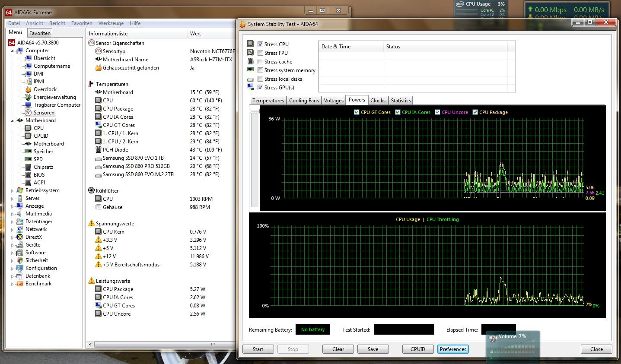This screenshot has height=364, width=621.
Task: Click the AIDA64 v5.70.3800 root icon
Action: pyautogui.click(x=12, y=43)
